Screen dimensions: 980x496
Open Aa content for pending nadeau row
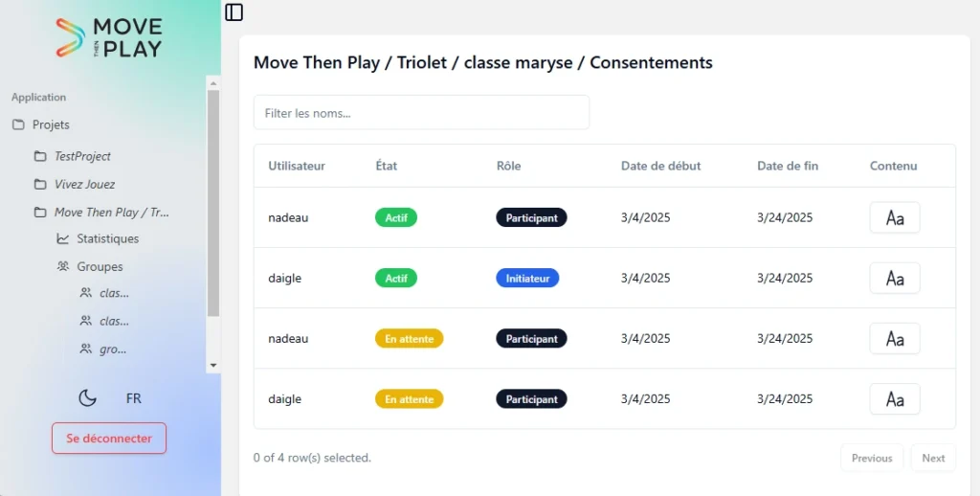(895, 338)
